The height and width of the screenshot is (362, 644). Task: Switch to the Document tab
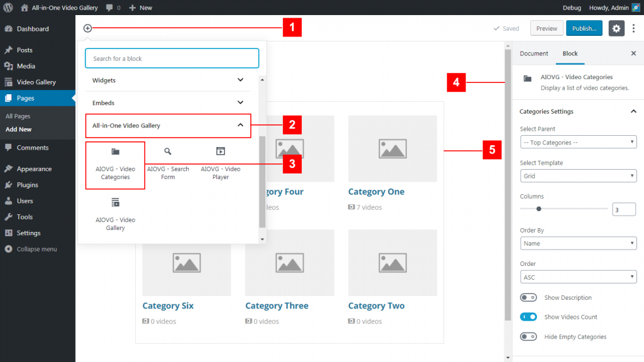(x=534, y=53)
